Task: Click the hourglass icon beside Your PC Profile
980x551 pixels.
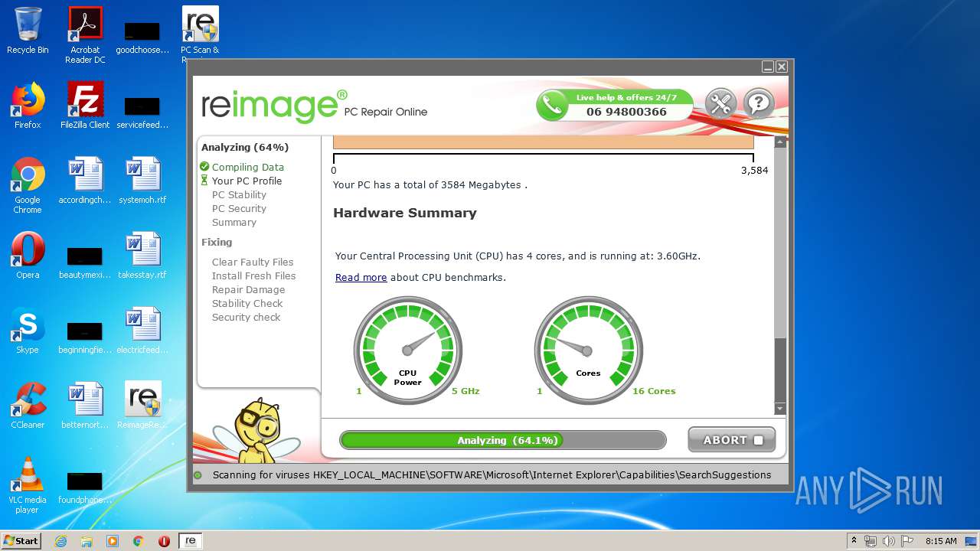Action: [x=204, y=181]
